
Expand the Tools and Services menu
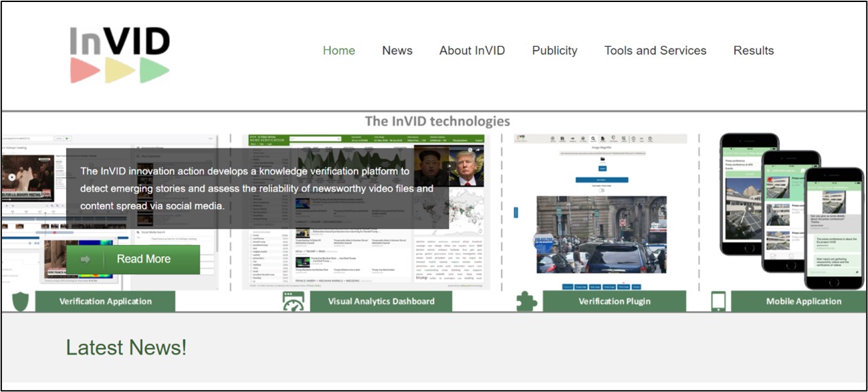[x=655, y=51]
